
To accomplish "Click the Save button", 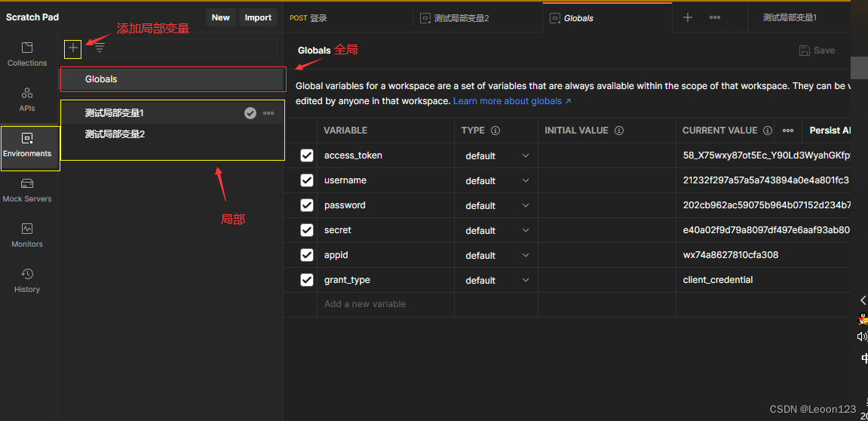I will pos(817,51).
